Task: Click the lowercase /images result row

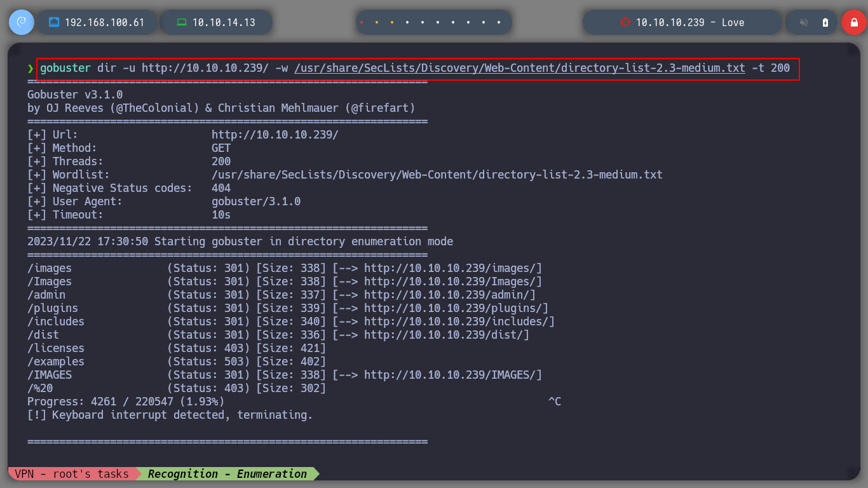Action: click(x=285, y=268)
